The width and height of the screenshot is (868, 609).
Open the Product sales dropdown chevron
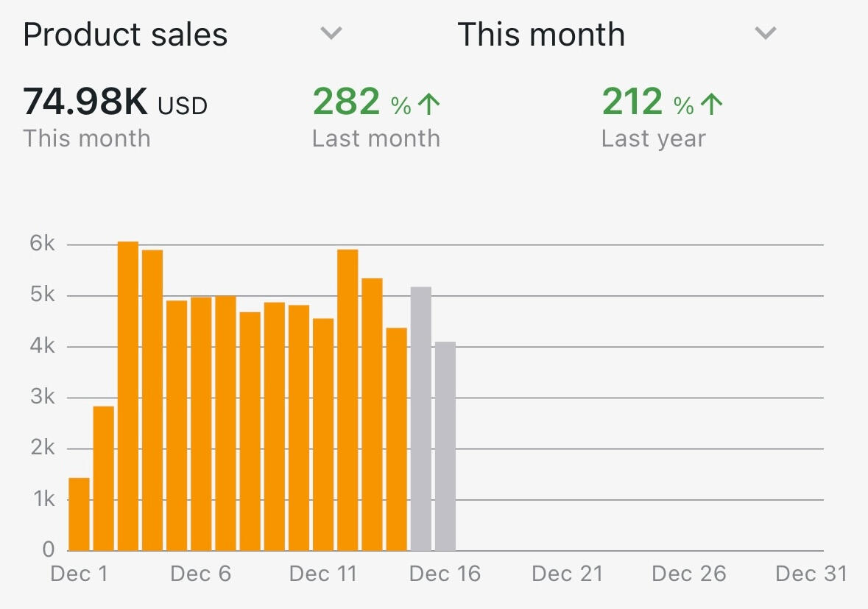click(x=331, y=34)
